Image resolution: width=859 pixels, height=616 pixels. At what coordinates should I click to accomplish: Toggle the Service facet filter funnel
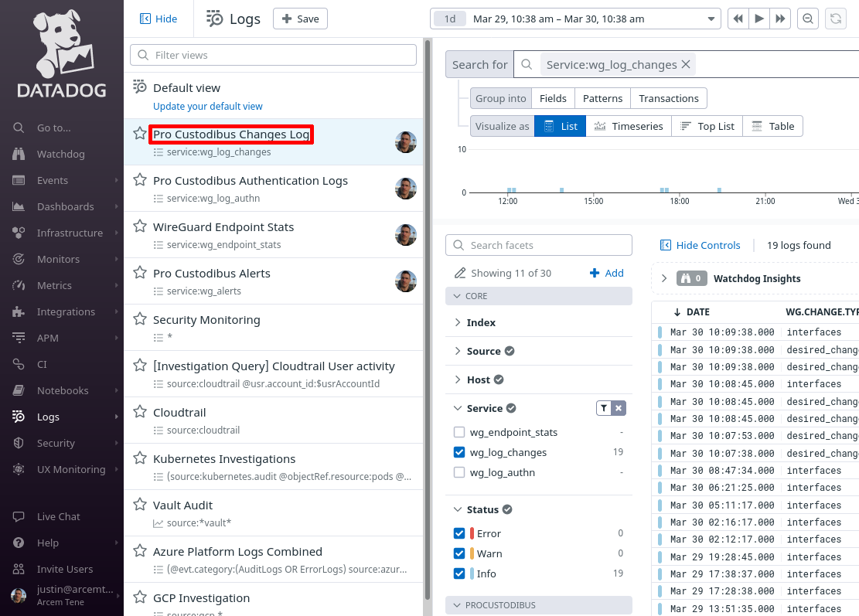pos(604,408)
